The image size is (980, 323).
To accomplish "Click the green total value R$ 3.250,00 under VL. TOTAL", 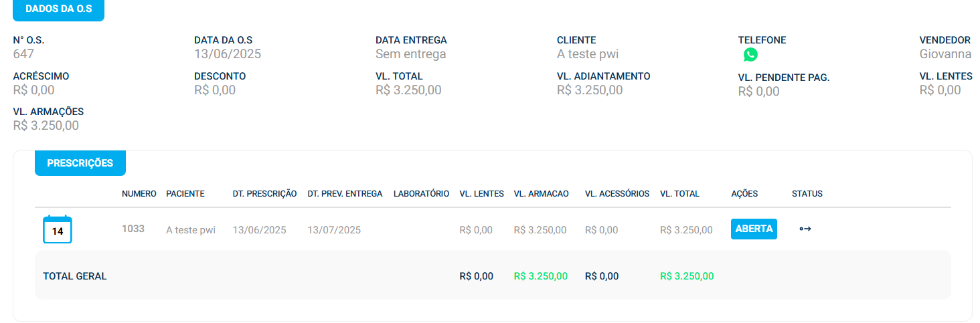I will (686, 276).
